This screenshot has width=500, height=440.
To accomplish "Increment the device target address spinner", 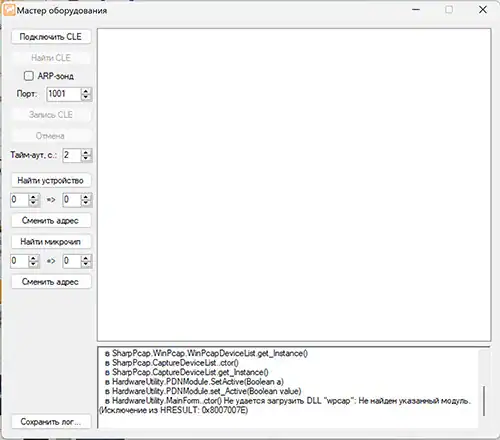I will (86, 197).
